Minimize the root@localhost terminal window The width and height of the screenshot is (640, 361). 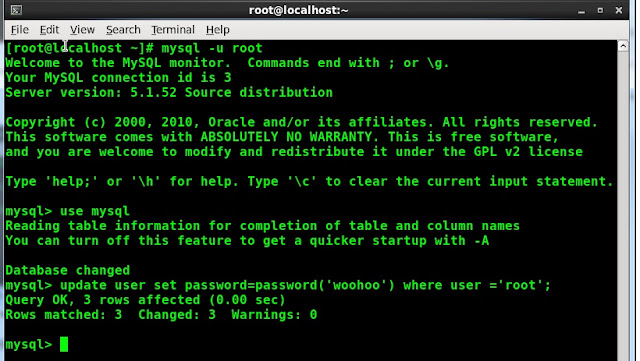(x=581, y=11)
